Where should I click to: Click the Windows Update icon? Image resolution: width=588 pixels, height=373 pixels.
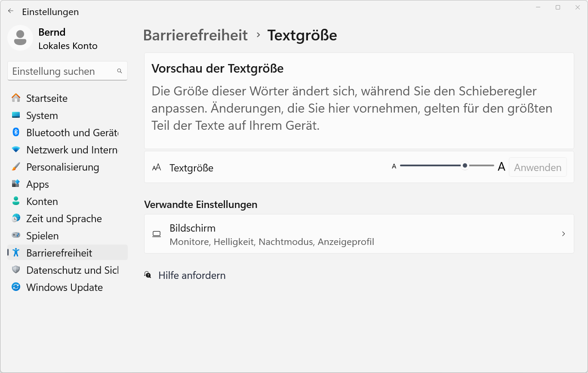(x=16, y=287)
